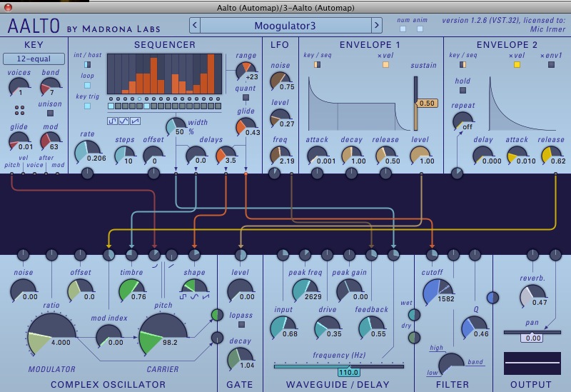Screen dimensions: 571x392
Task: Click the 110.0 frequency value readout
Action: coord(349,372)
